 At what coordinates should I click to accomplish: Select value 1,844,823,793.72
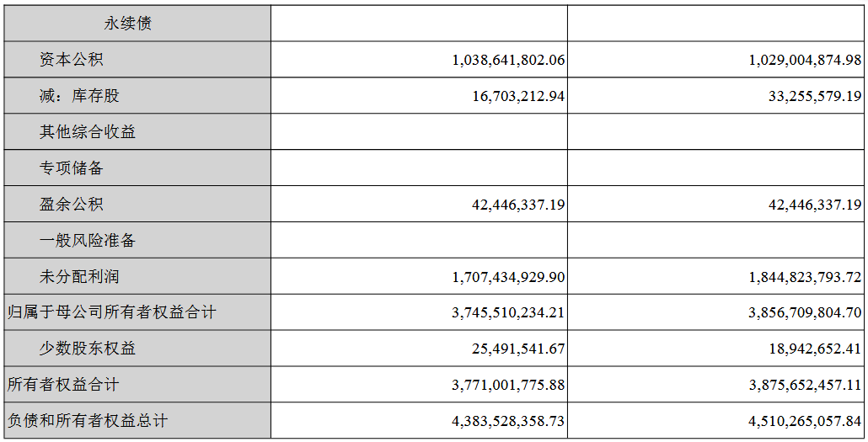[806, 277]
